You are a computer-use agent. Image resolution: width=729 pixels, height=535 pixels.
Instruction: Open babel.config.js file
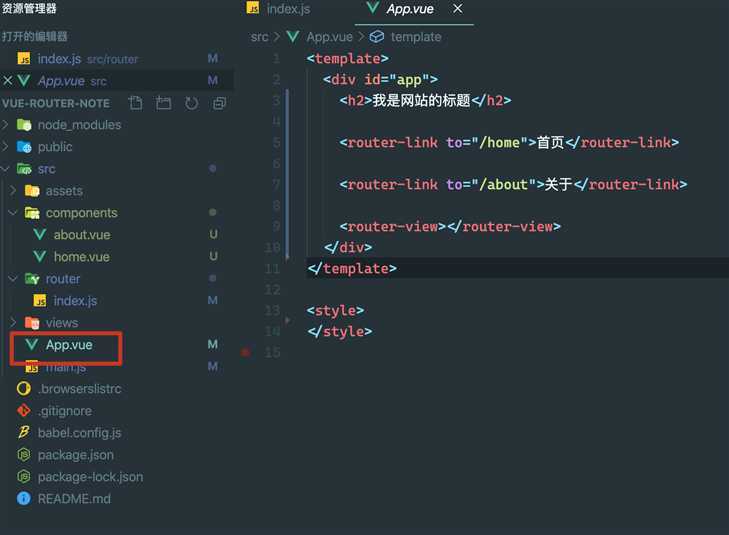pos(79,433)
